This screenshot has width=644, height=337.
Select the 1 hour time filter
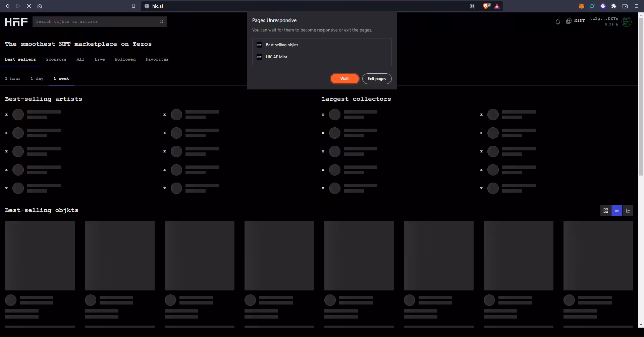pyautogui.click(x=13, y=78)
